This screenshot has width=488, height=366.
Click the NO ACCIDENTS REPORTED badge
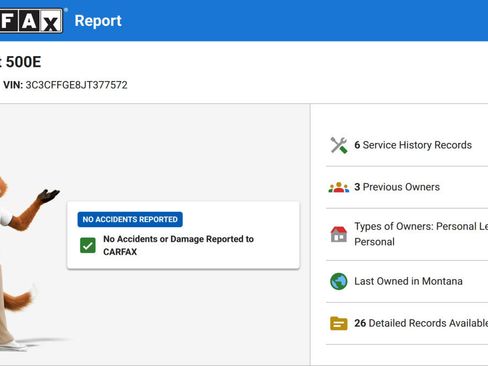(130, 219)
